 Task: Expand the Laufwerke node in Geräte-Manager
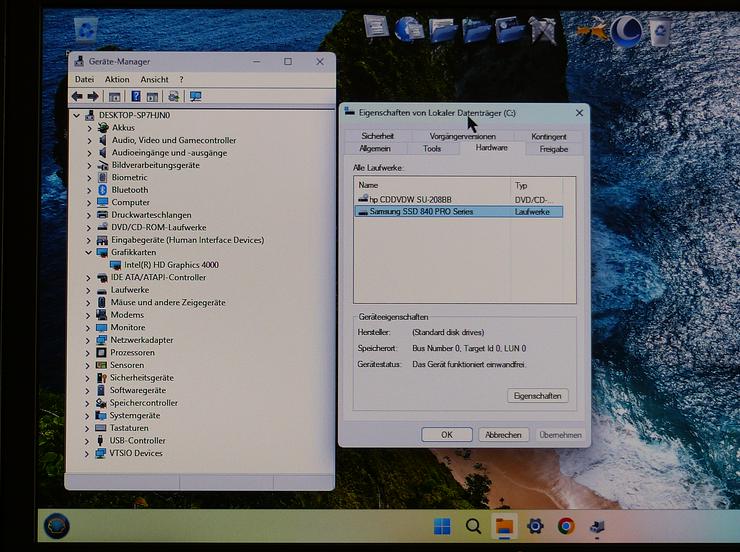click(x=88, y=290)
